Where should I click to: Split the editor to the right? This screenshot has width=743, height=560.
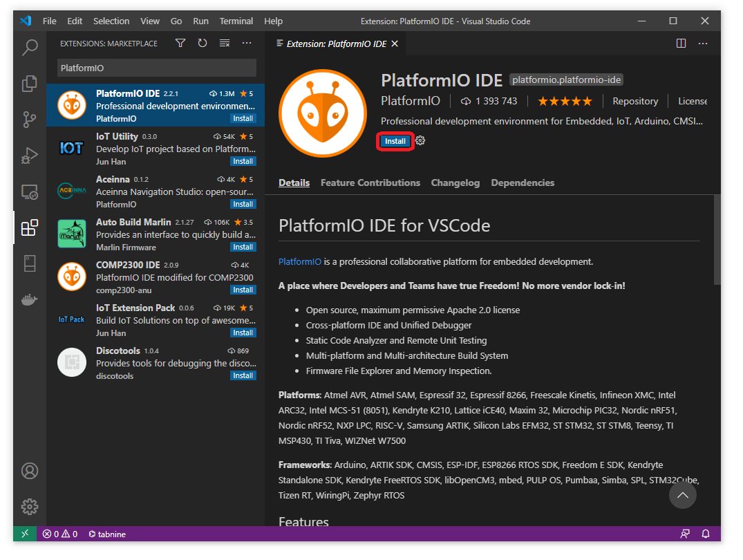pyautogui.click(x=681, y=44)
